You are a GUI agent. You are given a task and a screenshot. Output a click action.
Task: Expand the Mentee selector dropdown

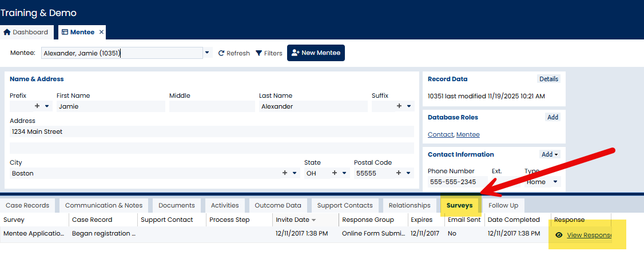207,53
